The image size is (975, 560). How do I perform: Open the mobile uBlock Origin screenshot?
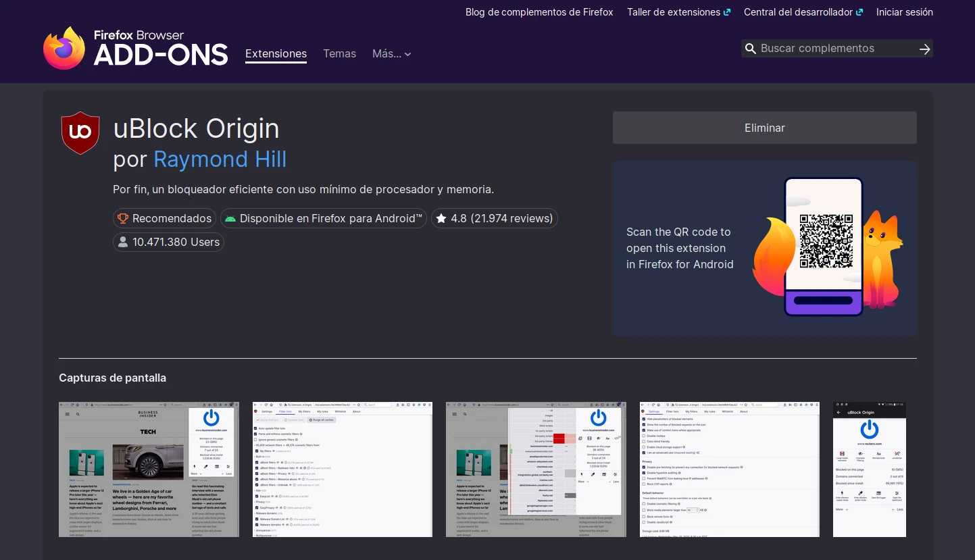click(x=870, y=469)
